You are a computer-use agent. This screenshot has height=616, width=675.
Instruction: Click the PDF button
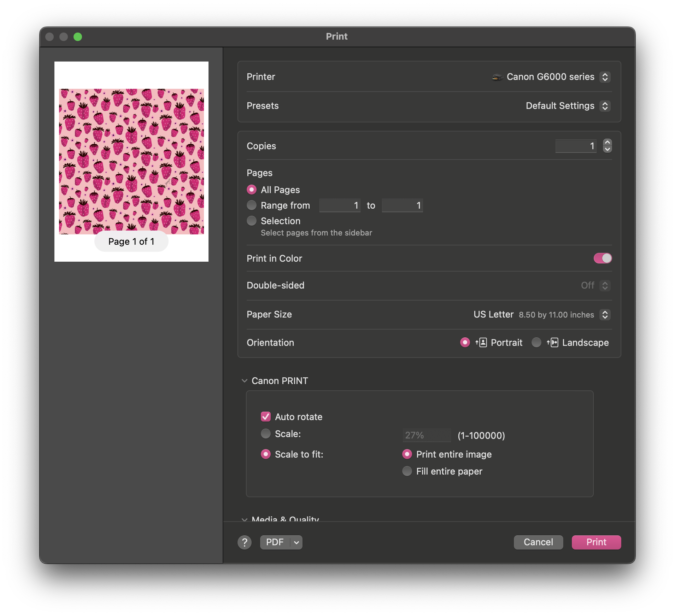pyautogui.click(x=275, y=542)
